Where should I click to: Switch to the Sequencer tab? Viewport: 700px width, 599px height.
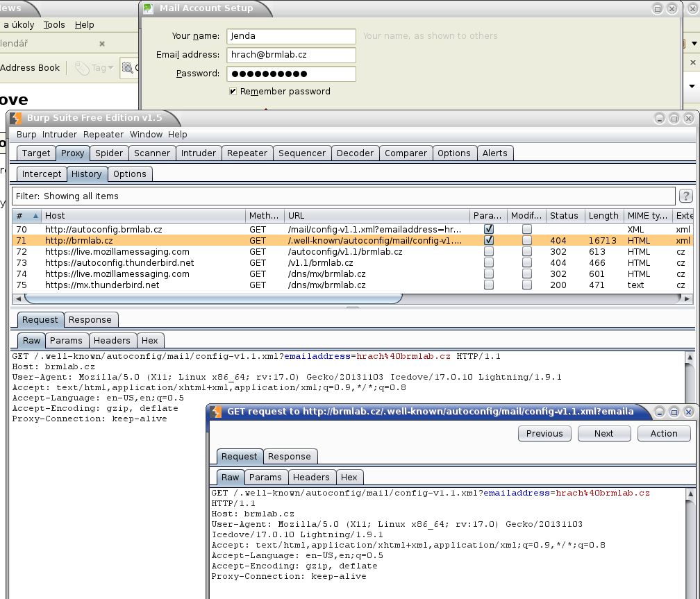point(302,153)
